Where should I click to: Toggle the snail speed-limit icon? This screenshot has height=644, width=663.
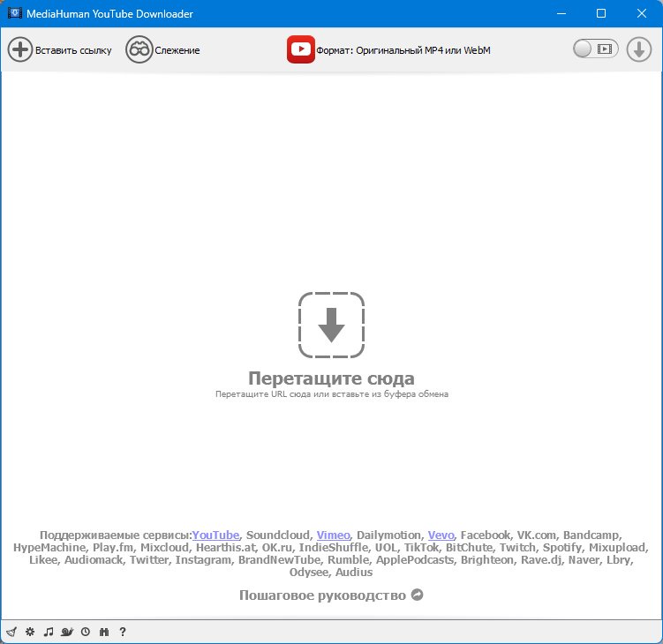click(67, 632)
